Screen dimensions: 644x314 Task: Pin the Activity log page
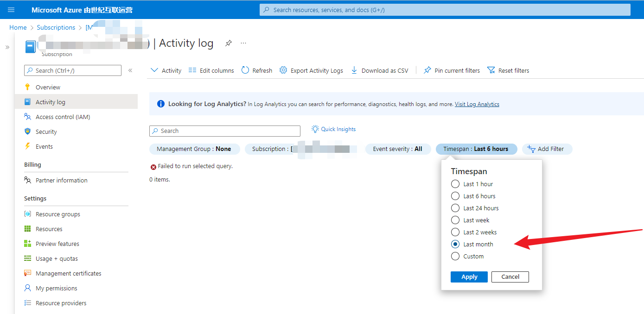[228, 43]
